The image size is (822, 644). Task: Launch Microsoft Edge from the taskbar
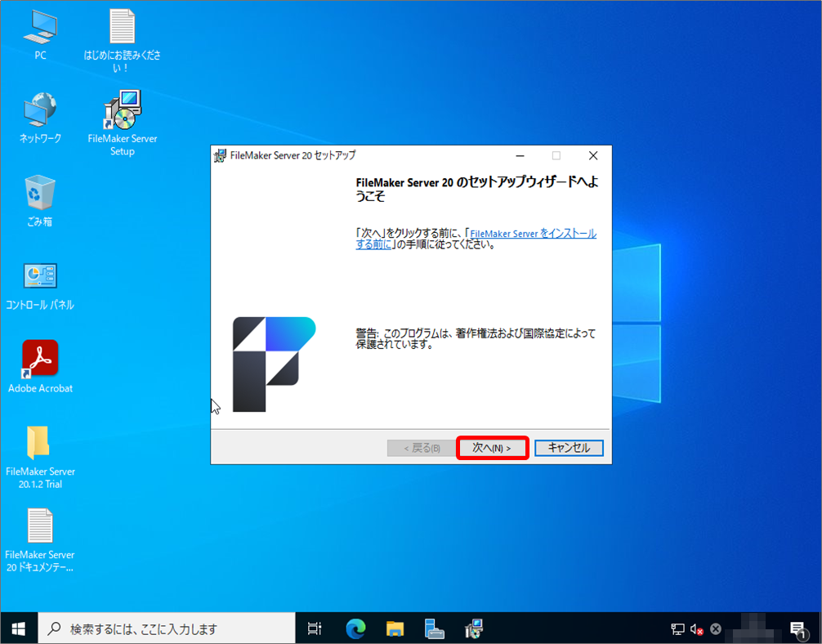pyautogui.click(x=355, y=628)
